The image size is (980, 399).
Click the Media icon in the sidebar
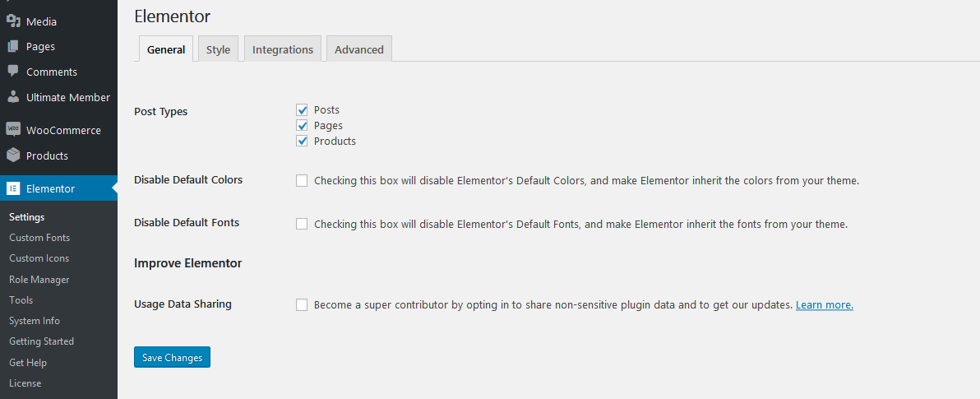coord(13,21)
